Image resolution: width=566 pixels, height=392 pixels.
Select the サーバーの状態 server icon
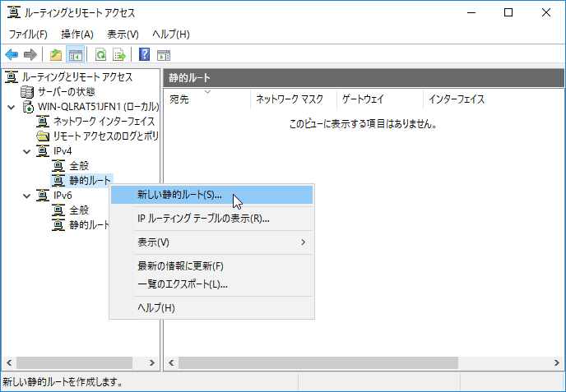point(27,91)
